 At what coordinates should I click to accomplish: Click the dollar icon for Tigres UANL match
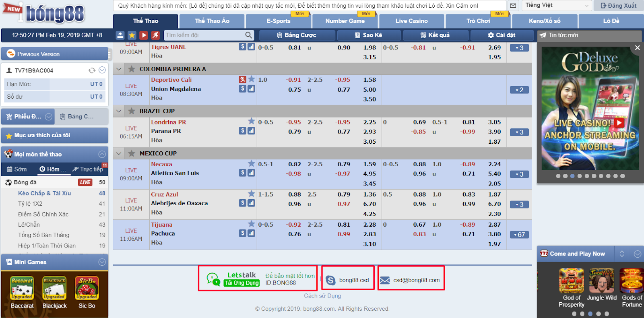(x=242, y=47)
